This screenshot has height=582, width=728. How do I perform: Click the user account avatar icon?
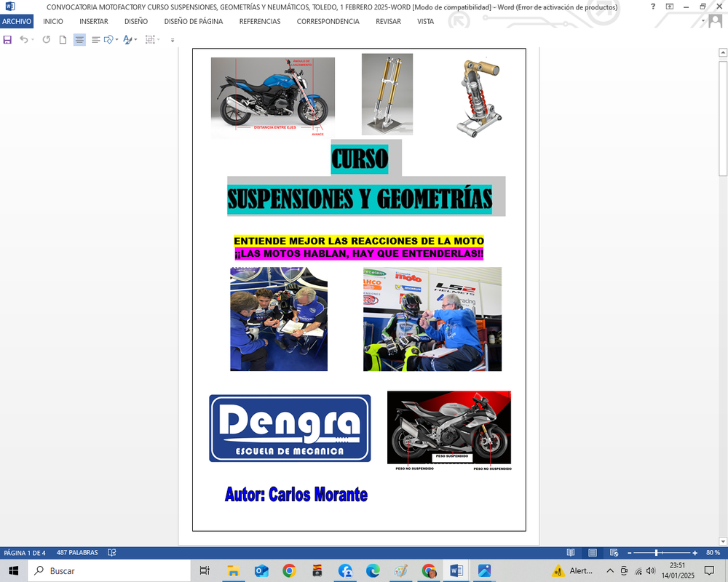pyautogui.click(x=715, y=21)
